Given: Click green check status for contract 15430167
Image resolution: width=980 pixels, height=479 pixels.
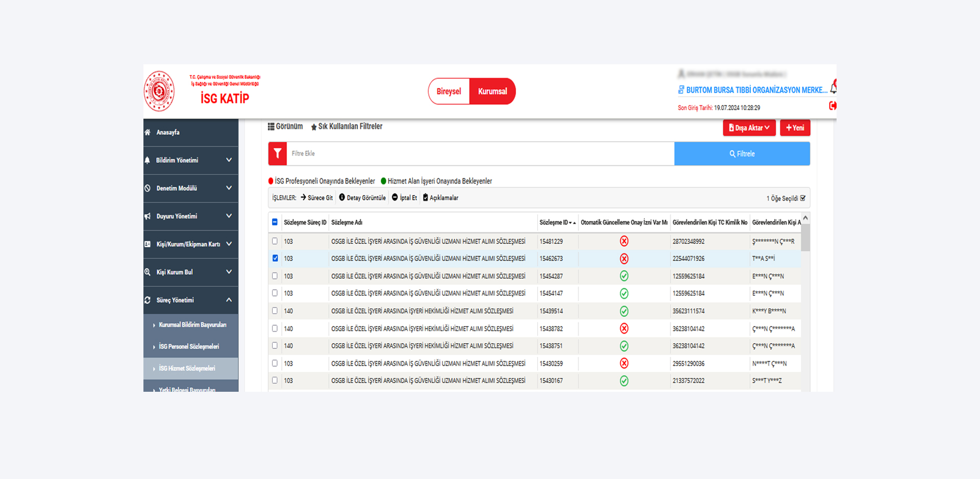Looking at the screenshot, I should pos(624,381).
